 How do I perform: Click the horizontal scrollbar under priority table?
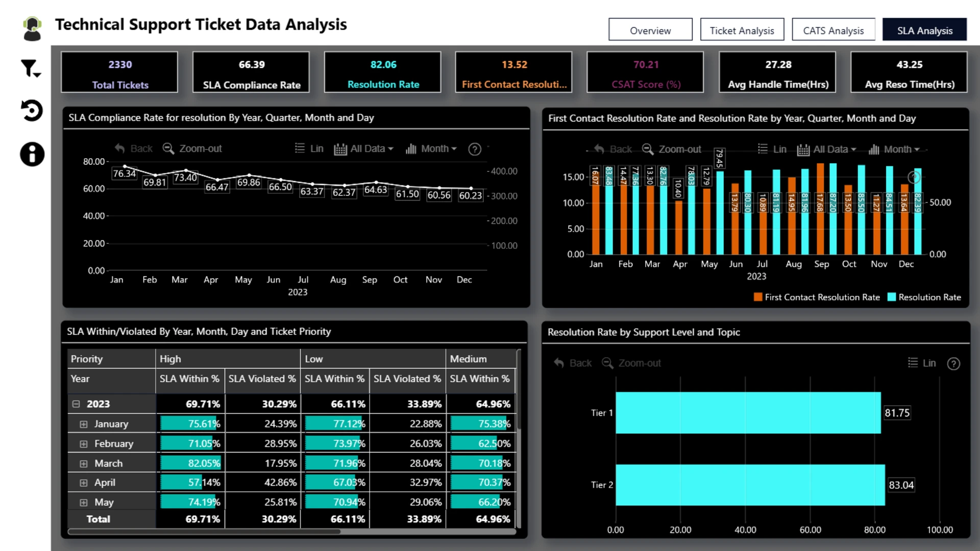coord(204,532)
